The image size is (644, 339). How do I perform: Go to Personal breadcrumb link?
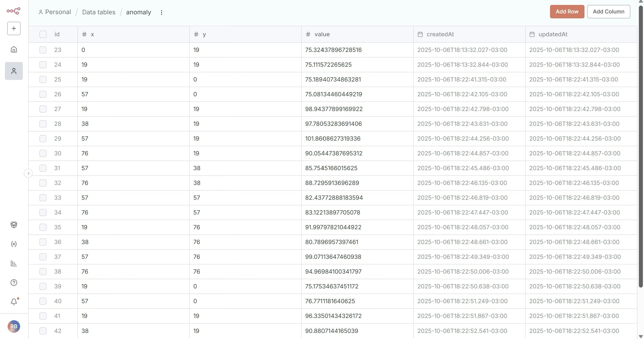pos(58,12)
